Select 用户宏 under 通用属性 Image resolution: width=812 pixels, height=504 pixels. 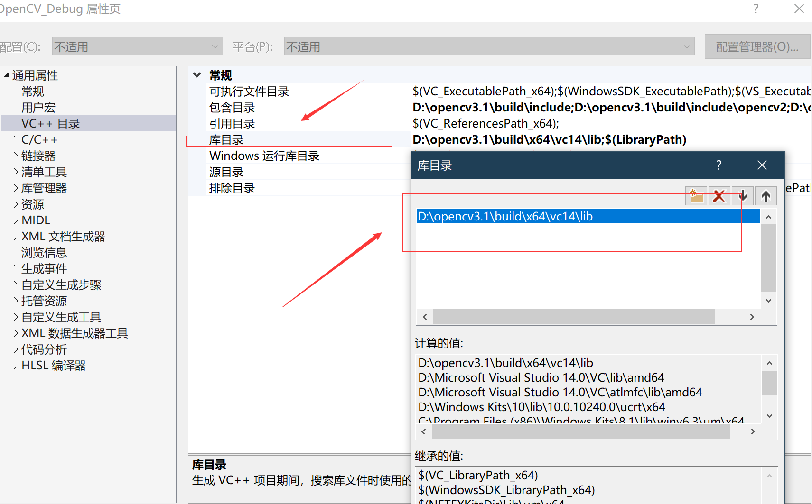point(38,107)
